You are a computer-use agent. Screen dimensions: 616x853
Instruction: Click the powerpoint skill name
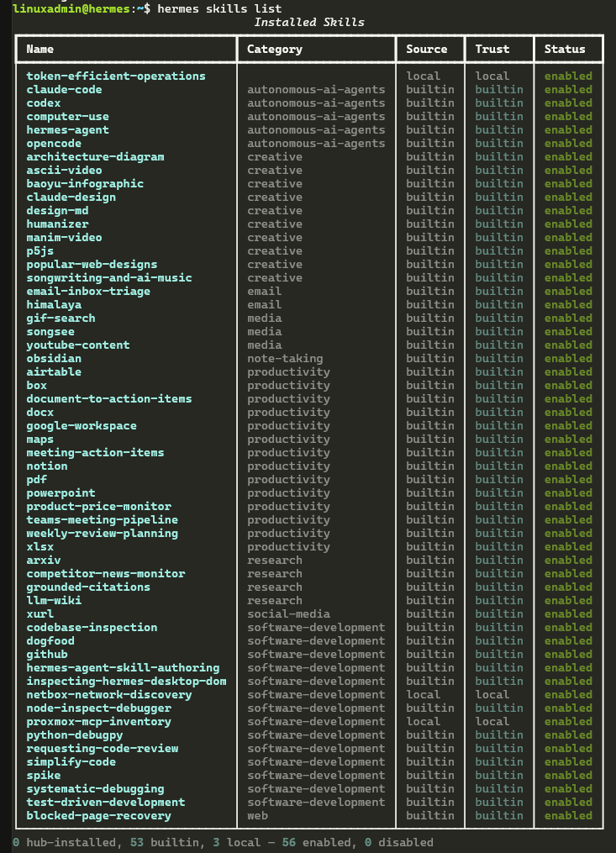pyautogui.click(x=61, y=492)
